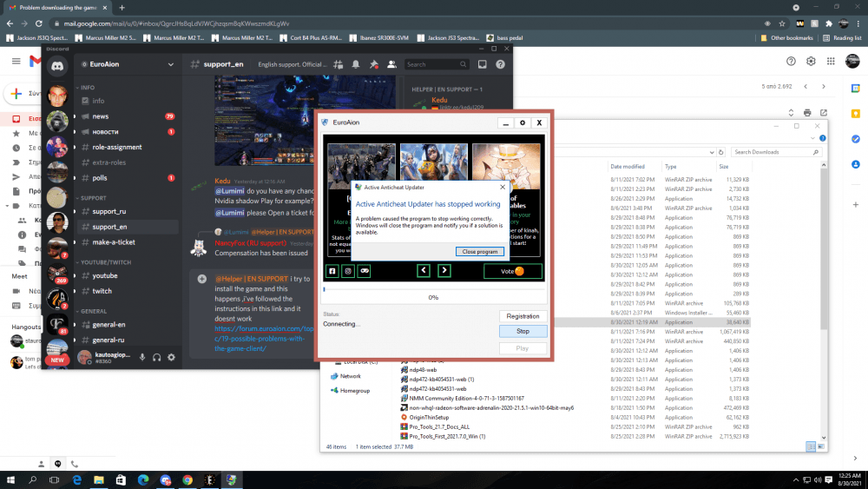Image resolution: width=868 pixels, height=489 pixels.
Task: Click the Facebook icon in the launcher
Action: [x=332, y=271]
